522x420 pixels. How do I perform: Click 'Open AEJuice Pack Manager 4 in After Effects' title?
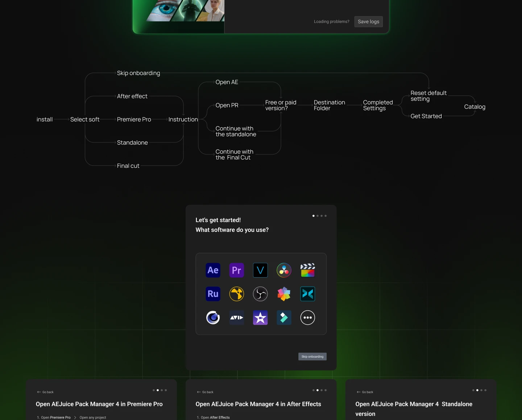click(x=258, y=404)
